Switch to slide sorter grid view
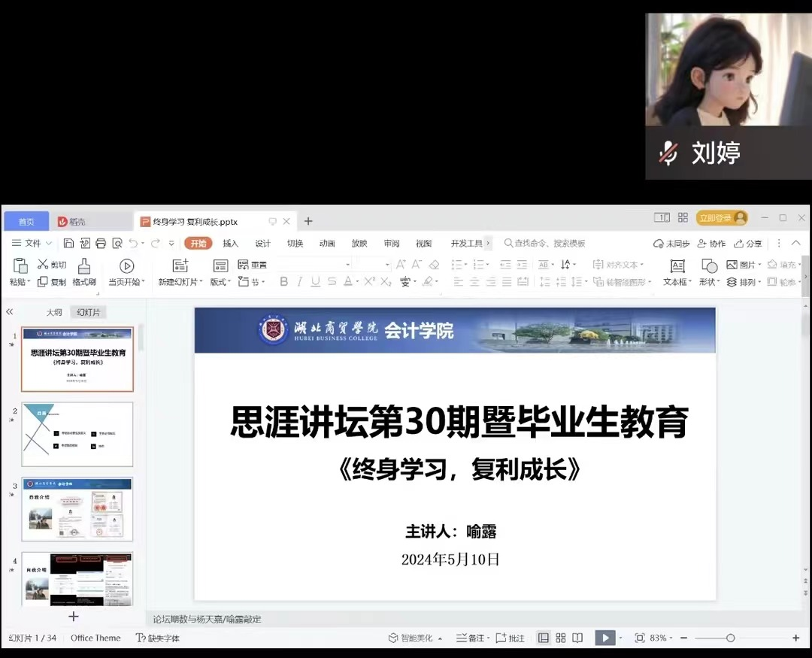This screenshot has height=658, width=812. (x=561, y=638)
